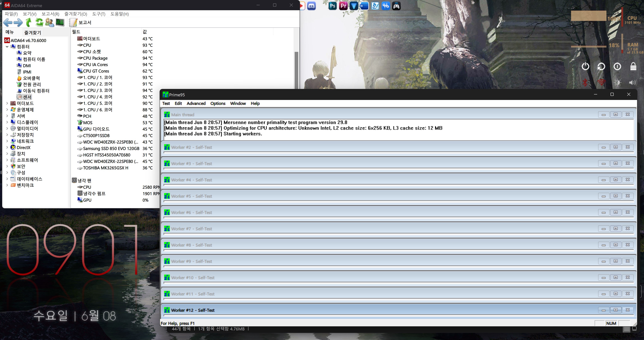This screenshot has height=340, width=644.
Task: Click the green refresh icon in AIDA64
Action: [39, 23]
